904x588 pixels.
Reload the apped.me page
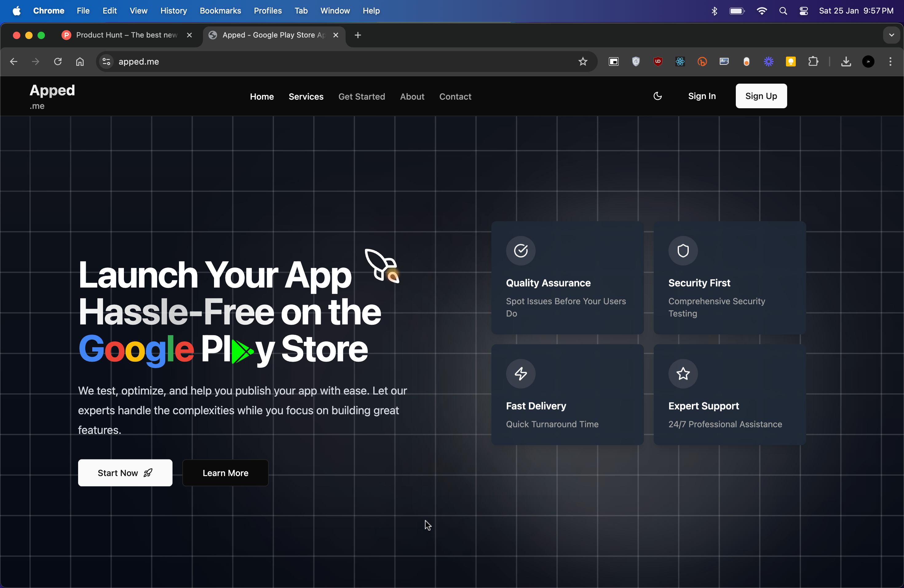(58, 62)
